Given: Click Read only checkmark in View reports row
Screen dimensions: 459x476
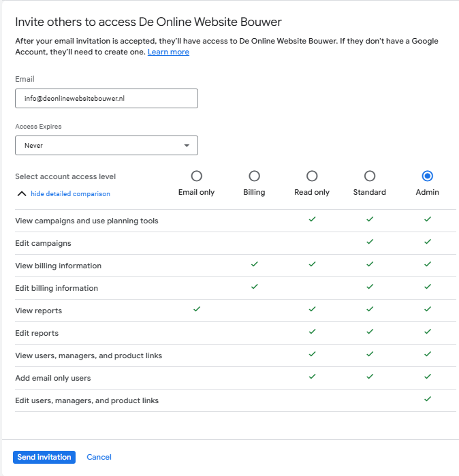Looking at the screenshot, I should click(x=312, y=309).
